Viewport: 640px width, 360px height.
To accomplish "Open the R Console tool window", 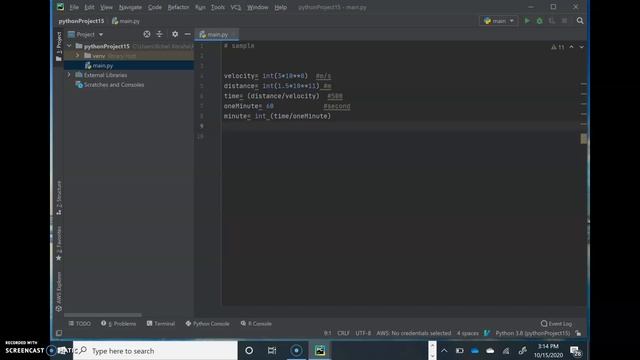I will (256, 323).
